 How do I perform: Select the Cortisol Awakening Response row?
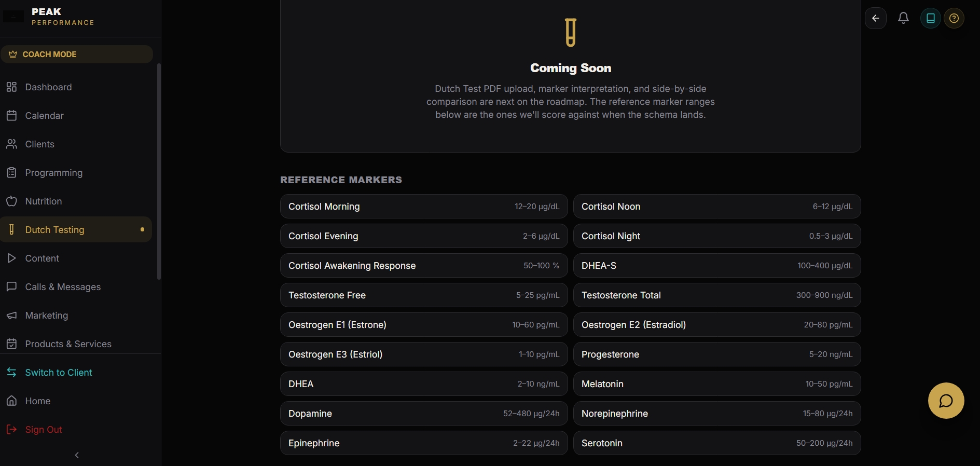click(424, 265)
